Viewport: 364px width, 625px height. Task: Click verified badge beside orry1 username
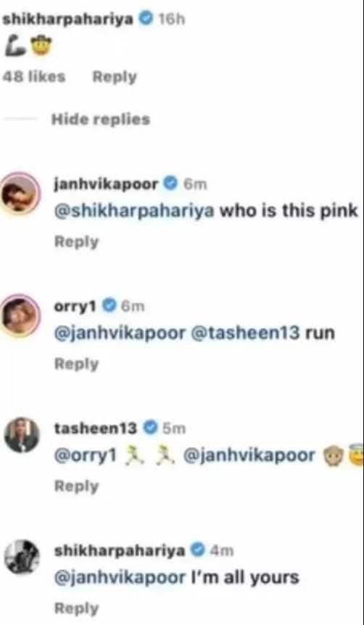(109, 306)
